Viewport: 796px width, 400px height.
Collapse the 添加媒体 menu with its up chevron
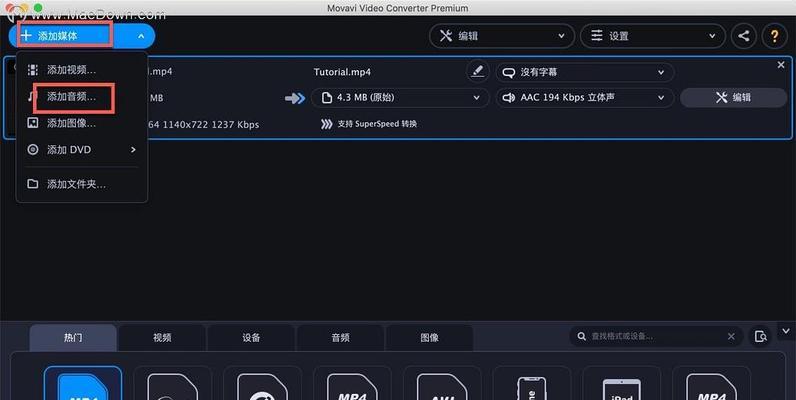[x=141, y=36]
